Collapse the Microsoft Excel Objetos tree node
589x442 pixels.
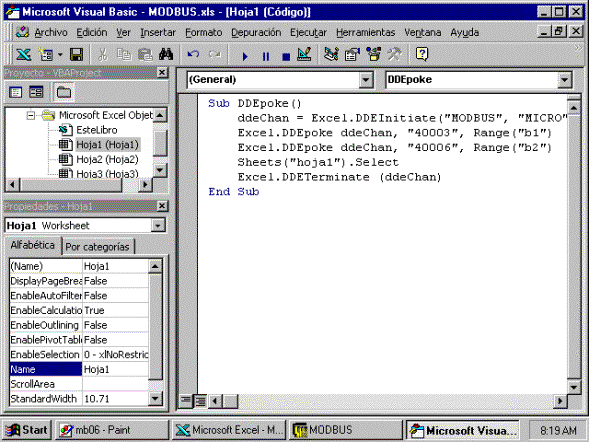(x=31, y=115)
